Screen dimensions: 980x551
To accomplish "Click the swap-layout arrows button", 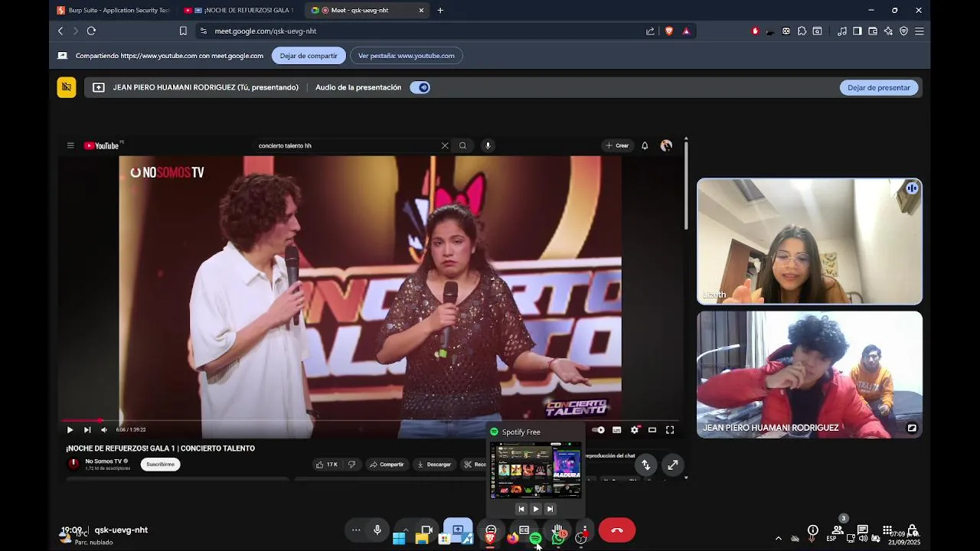I will coord(645,465).
